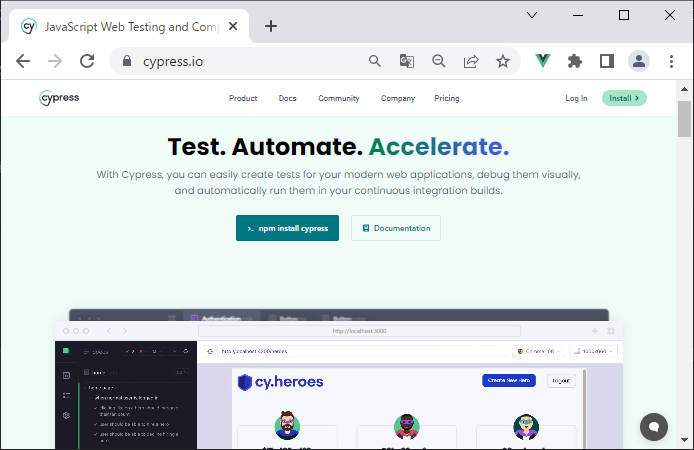Go back to previous page

click(x=23, y=61)
